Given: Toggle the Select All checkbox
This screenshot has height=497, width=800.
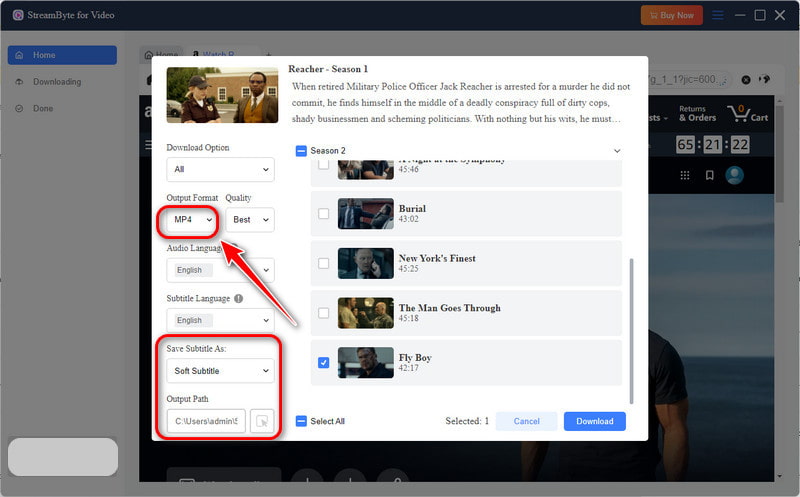Looking at the screenshot, I should tap(301, 421).
